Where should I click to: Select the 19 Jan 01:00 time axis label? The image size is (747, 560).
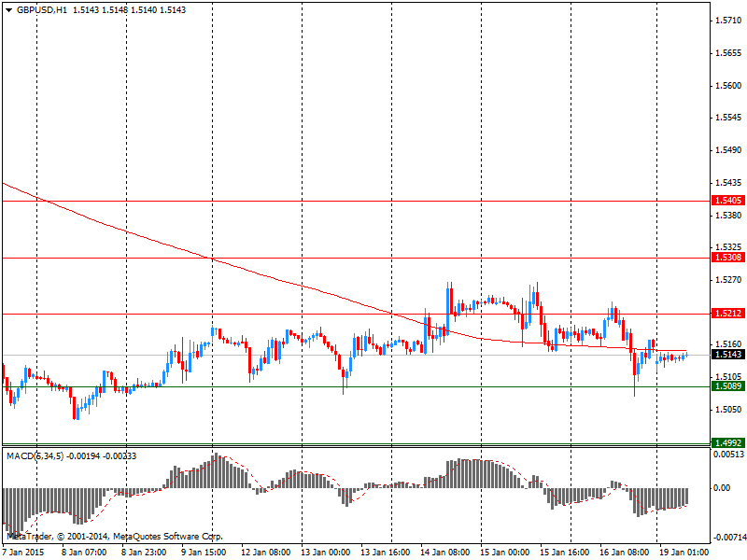[x=684, y=553]
